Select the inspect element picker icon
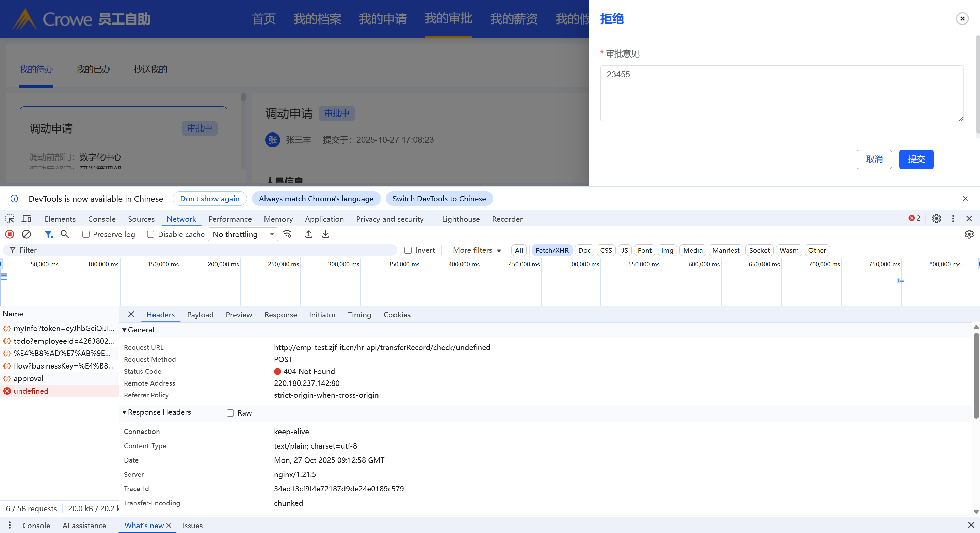This screenshot has height=533, width=980. (10, 219)
